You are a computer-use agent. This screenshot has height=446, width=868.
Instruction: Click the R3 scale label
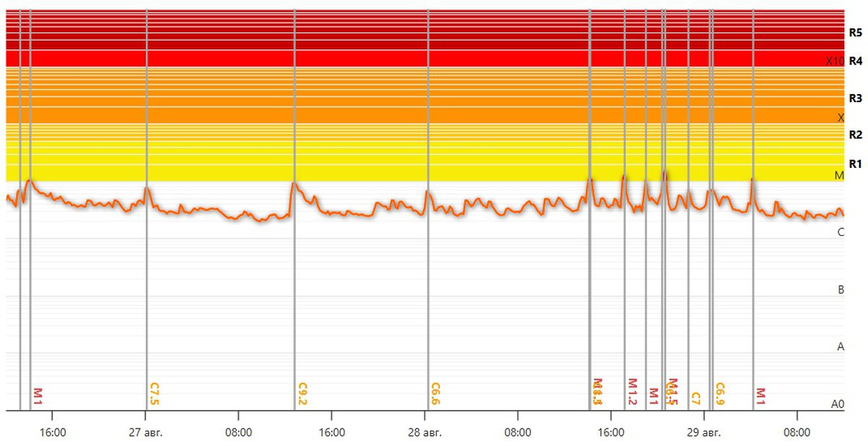pyautogui.click(x=856, y=98)
